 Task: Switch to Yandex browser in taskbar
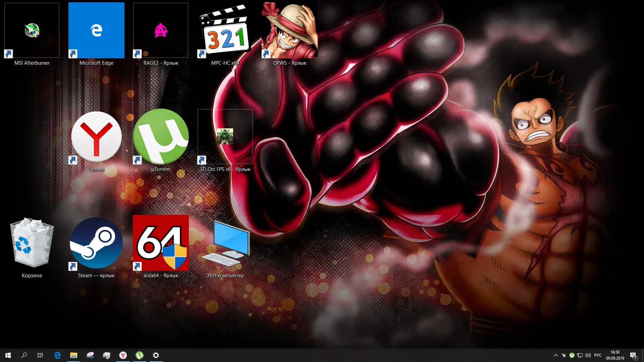(x=123, y=355)
